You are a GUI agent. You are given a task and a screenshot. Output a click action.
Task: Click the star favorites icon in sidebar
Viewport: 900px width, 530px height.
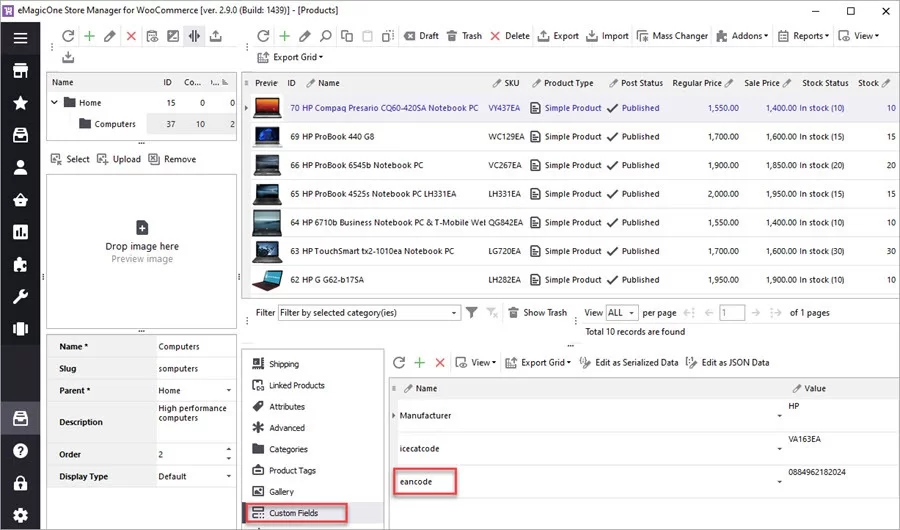(20, 103)
